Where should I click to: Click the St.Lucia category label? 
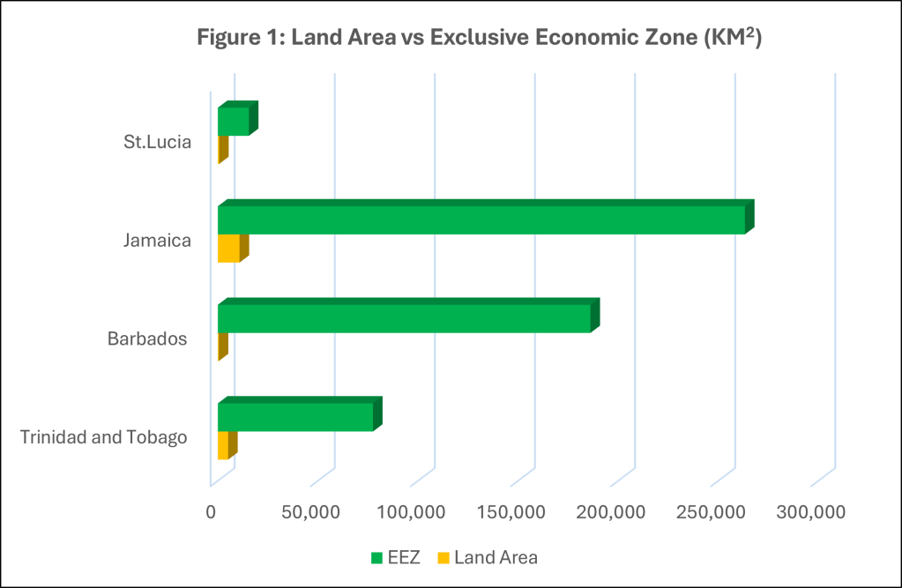coord(156,141)
